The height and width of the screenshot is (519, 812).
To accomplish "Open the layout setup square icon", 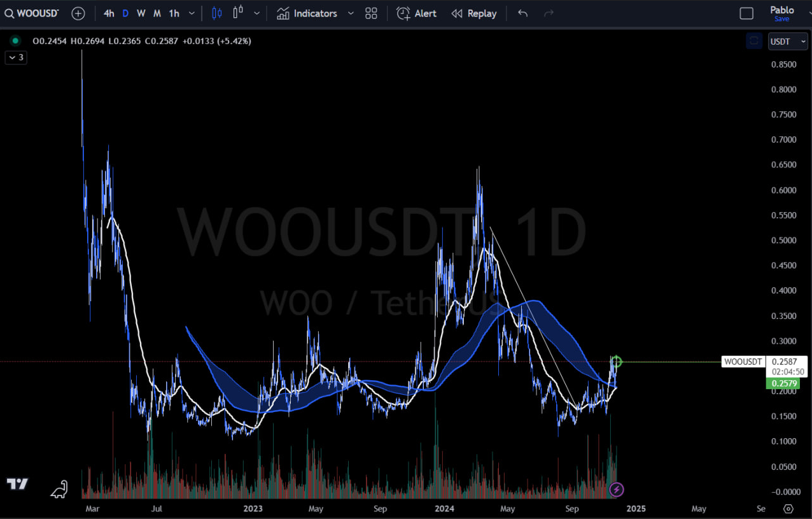I will coord(746,13).
